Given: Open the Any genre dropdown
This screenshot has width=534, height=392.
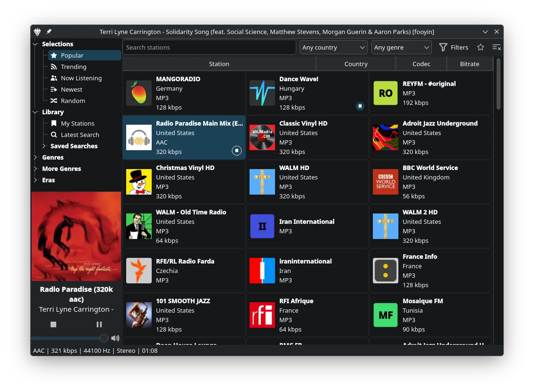Looking at the screenshot, I should click(x=402, y=47).
